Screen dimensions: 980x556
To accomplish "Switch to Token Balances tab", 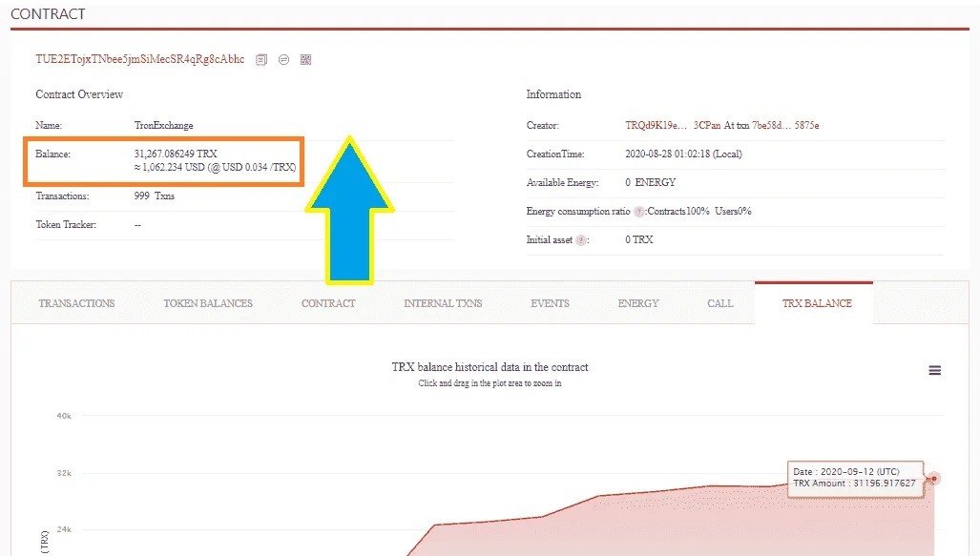I will pos(208,303).
